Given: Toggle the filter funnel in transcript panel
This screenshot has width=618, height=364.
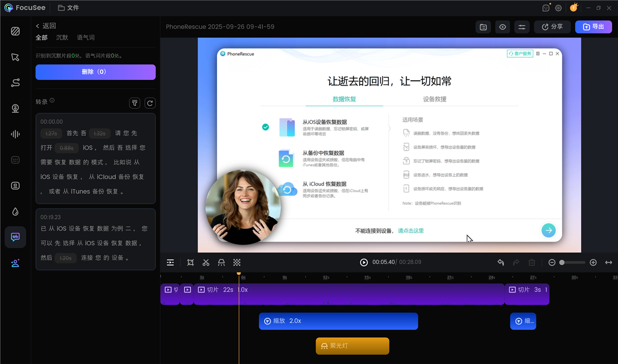Looking at the screenshot, I should click(x=135, y=103).
